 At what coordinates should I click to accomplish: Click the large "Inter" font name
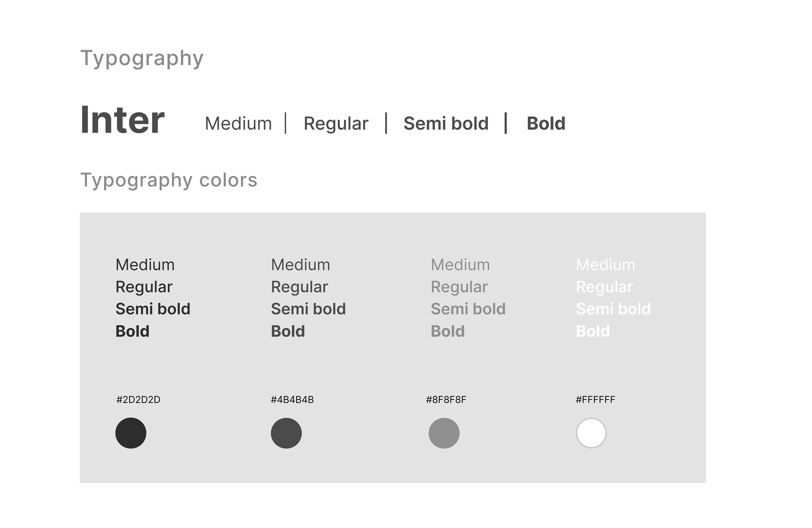click(122, 120)
